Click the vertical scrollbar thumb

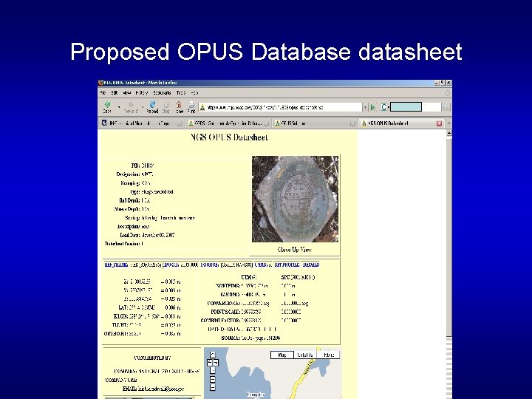449,237
